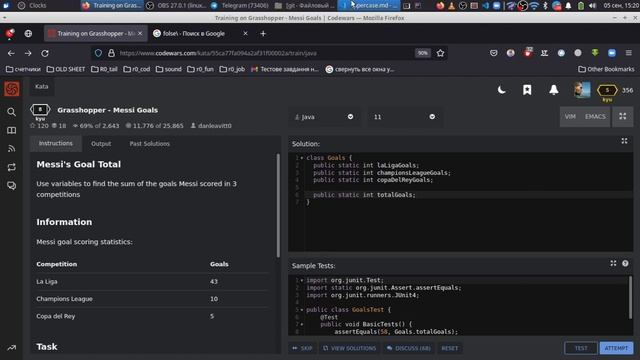Click the Kata breadcrumb label
Viewport: 640px width, 360px height.
click(42, 87)
